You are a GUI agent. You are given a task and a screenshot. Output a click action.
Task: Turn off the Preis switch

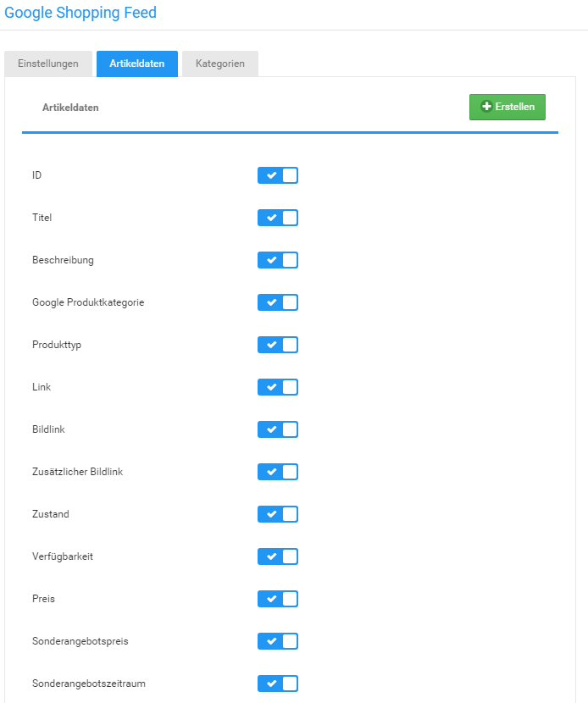point(278,599)
